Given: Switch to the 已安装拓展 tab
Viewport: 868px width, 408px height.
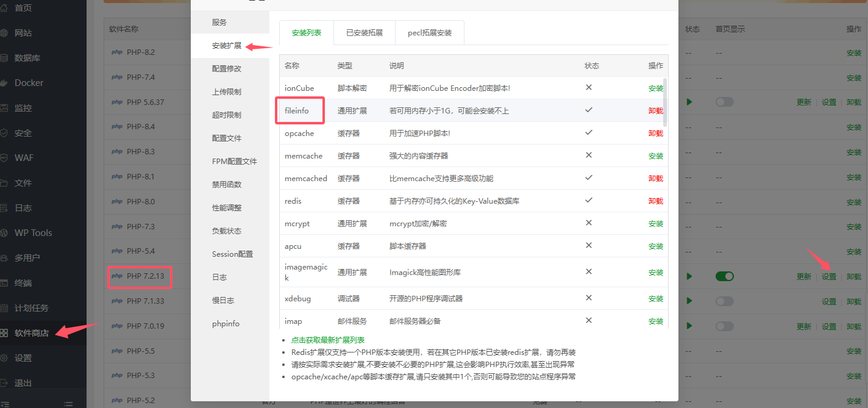Looking at the screenshot, I should point(365,33).
